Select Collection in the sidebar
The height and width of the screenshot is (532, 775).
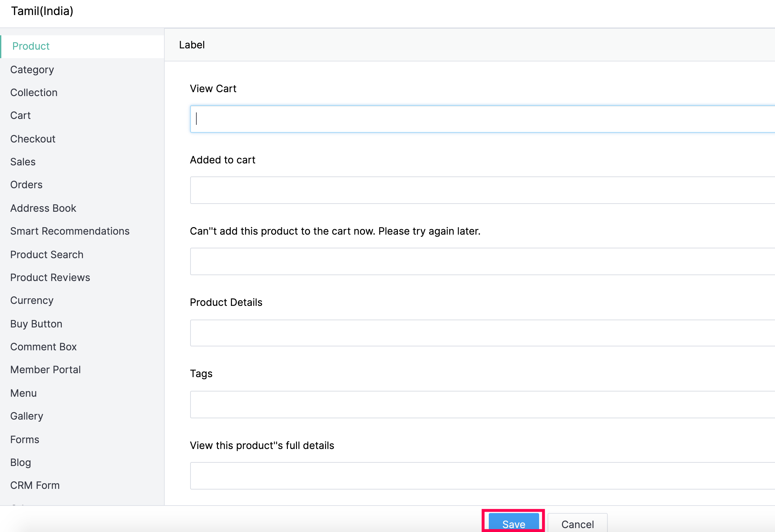(x=34, y=92)
